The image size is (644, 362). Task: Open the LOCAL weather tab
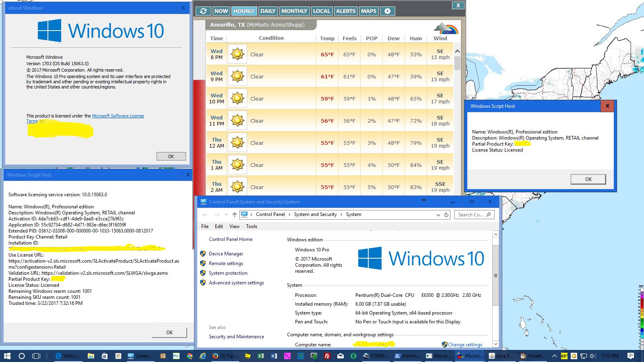pyautogui.click(x=322, y=11)
